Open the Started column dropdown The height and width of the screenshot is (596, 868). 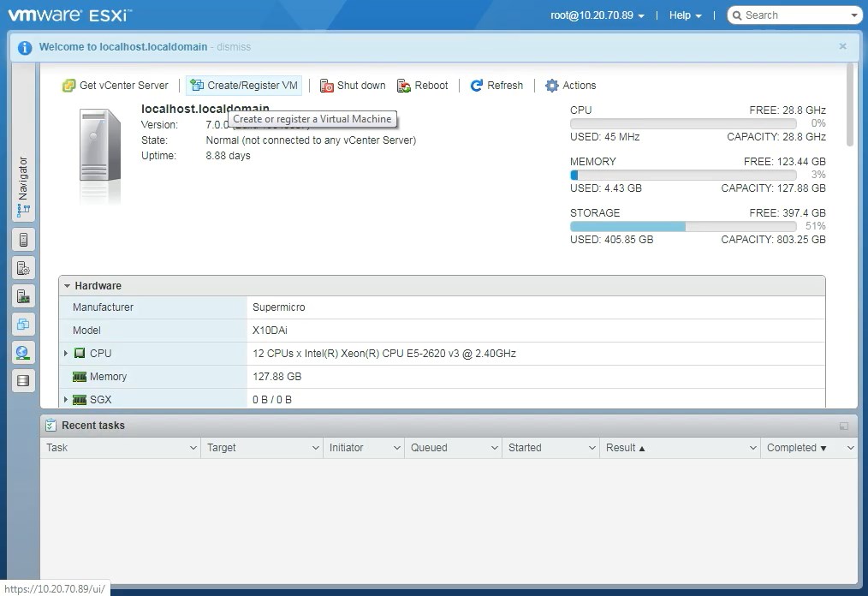pyautogui.click(x=592, y=448)
